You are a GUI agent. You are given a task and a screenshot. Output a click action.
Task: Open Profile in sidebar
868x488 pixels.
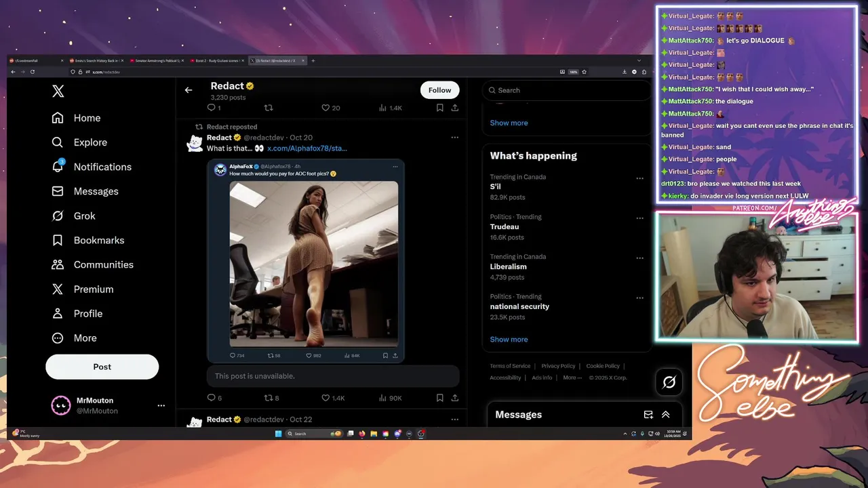77,313
